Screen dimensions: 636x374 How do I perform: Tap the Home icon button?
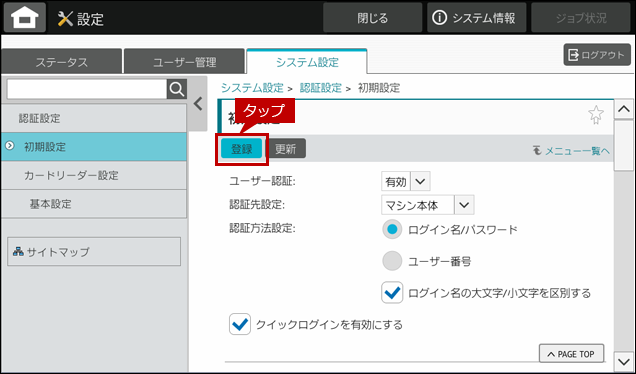25,17
